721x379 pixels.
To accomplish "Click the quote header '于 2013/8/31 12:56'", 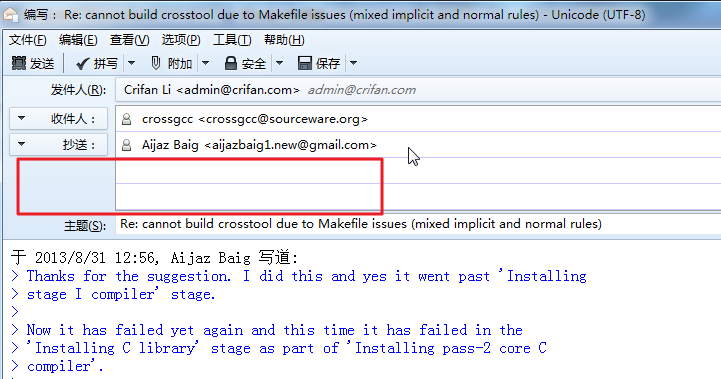I will pos(154,258).
